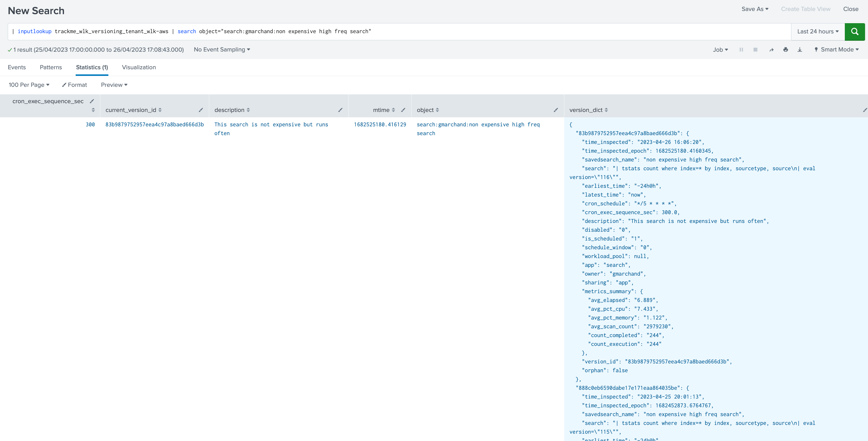Open the No Event Sampling dropdown

click(x=222, y=50)
